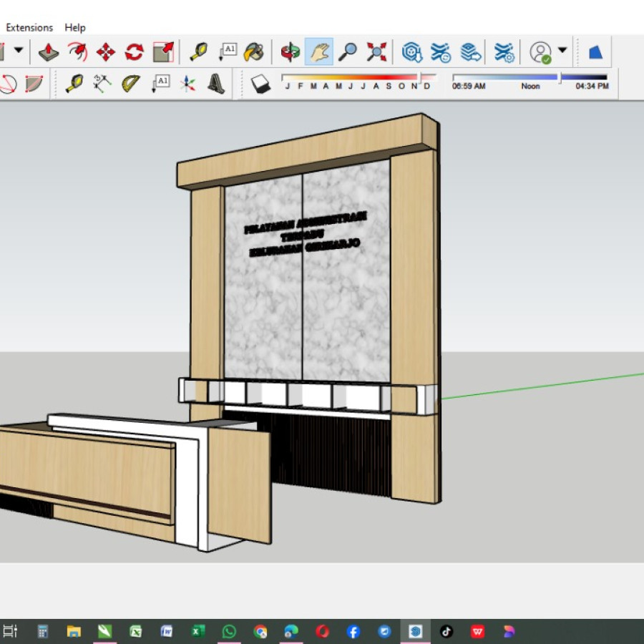644x644 pixels.
Task: Open WPS Office from the taskbar
Action: tap(478, 631)
